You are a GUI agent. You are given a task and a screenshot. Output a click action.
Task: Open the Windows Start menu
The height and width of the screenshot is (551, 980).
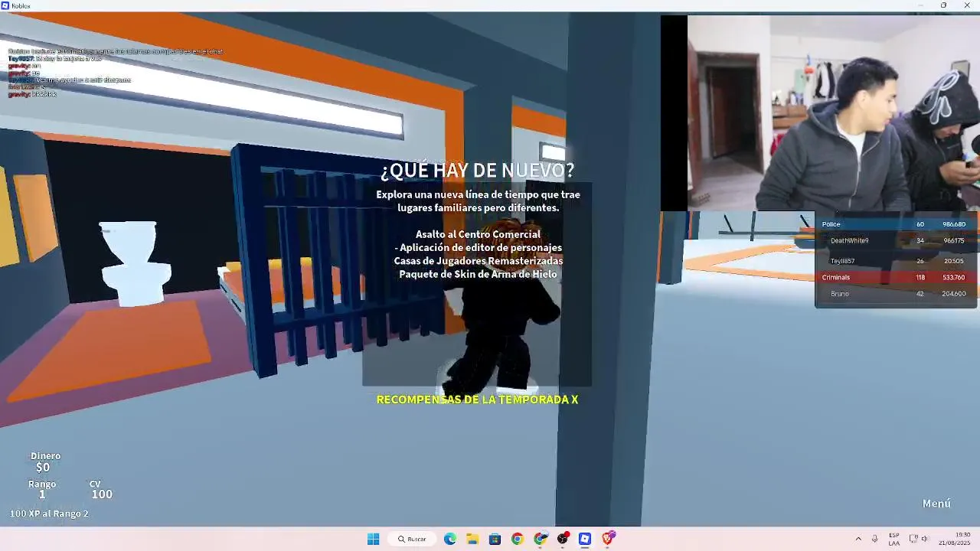pyautogui.click(x=373, y=539)
